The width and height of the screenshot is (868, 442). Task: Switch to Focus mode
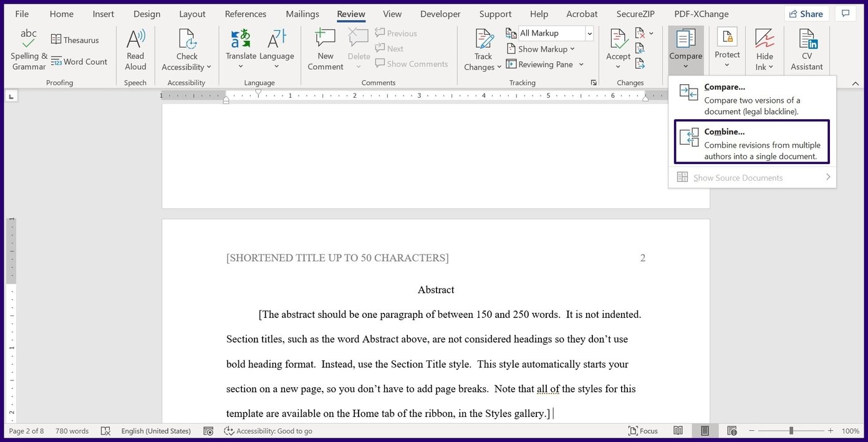643,431
